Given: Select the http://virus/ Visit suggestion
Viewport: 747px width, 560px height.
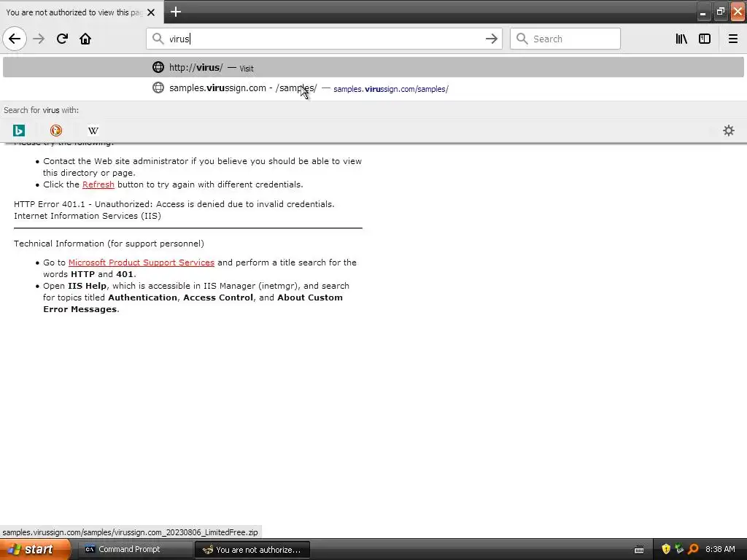Looking at the screenshot, I should [373, 67].
